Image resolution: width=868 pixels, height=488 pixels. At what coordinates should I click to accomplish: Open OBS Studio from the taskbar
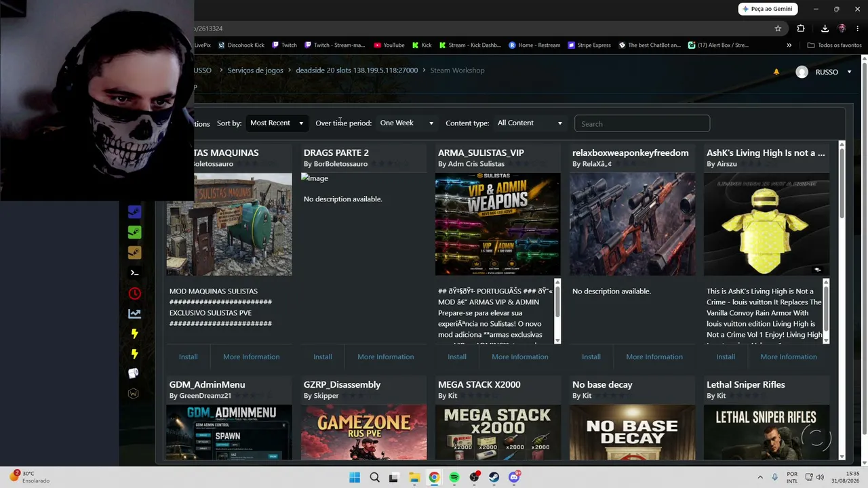point(474,477)
